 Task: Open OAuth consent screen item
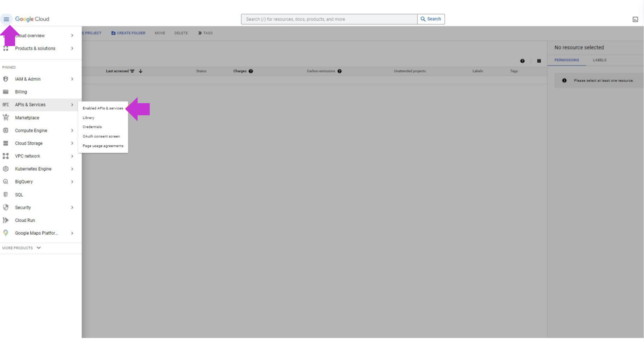click(101, 136)
